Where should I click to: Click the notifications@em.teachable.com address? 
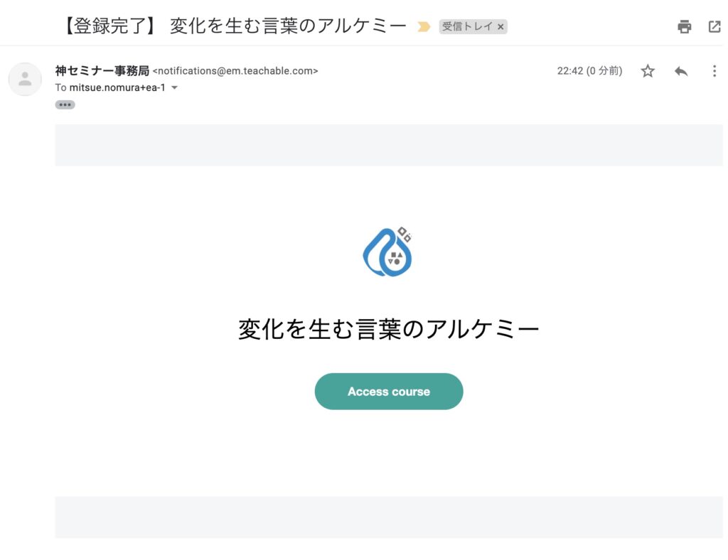pos(235,71)
